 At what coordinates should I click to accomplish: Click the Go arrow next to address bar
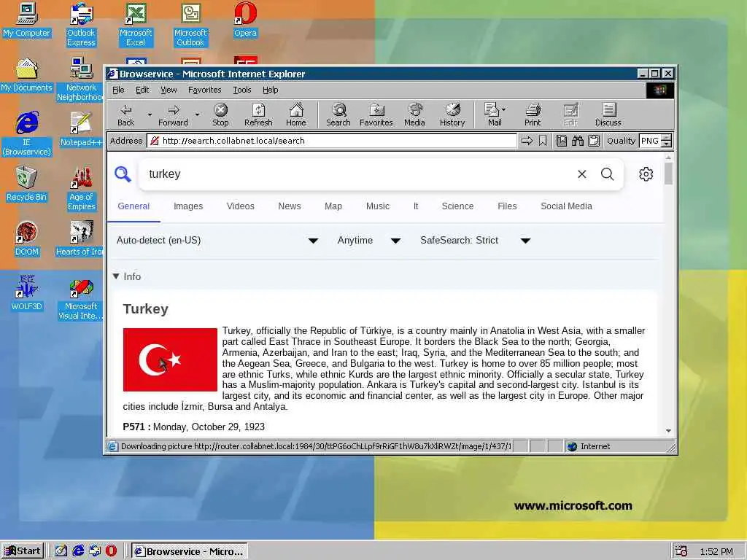[x=527, y=141]
